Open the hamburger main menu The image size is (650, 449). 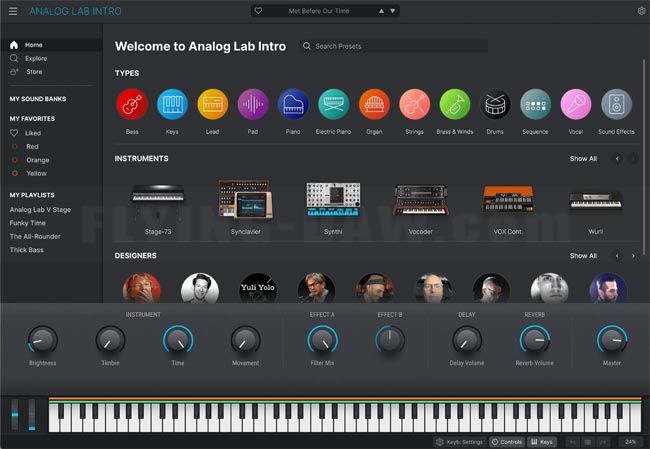point(14,11)
